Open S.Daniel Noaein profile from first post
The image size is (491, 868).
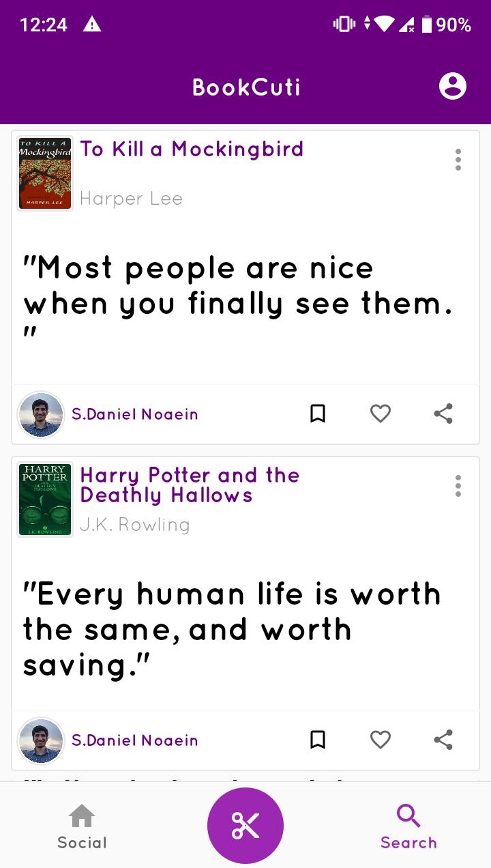coord(135,414)
